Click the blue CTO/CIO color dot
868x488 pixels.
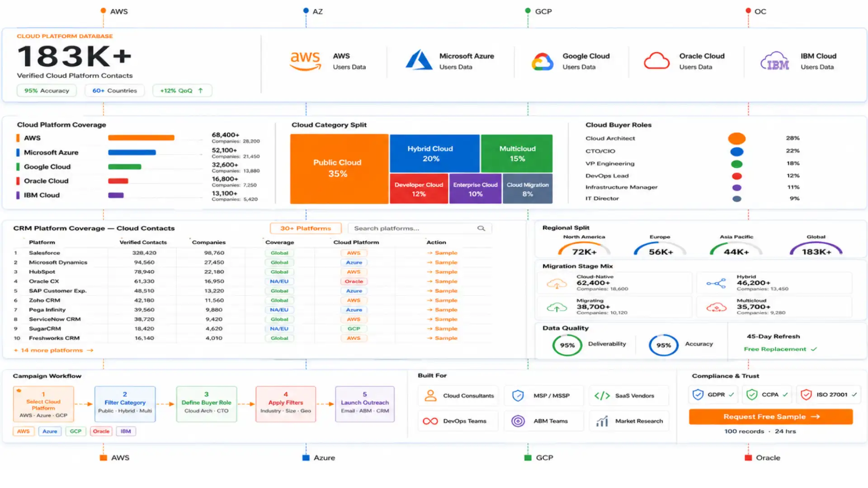click(x=737, y=151)
